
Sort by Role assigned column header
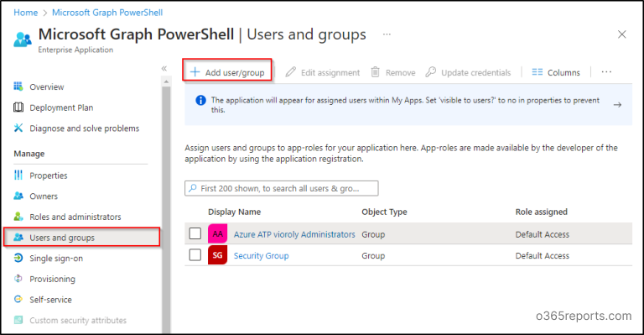(542, 212)
